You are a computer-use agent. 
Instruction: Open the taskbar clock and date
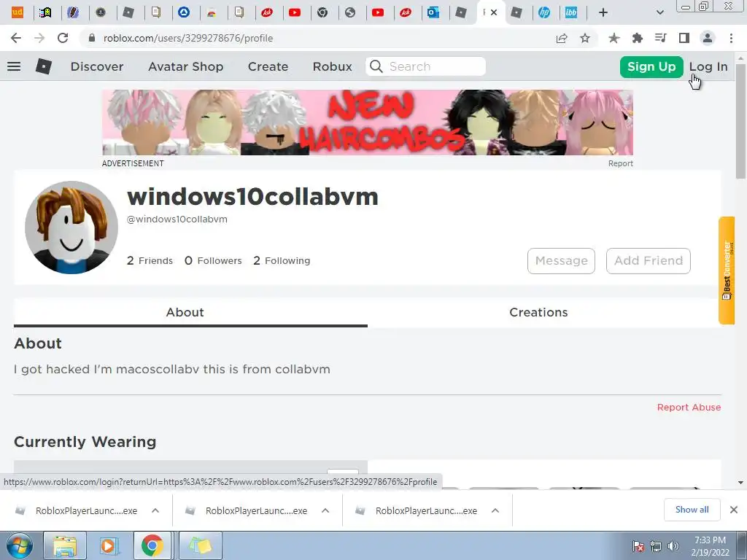click(x=710, y=546)
